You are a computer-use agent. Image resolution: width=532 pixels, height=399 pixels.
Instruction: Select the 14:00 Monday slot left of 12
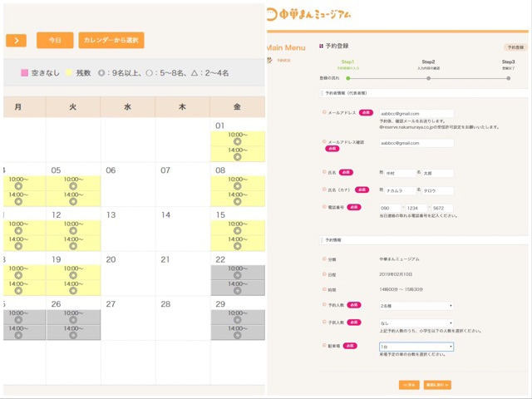point(24,243)
